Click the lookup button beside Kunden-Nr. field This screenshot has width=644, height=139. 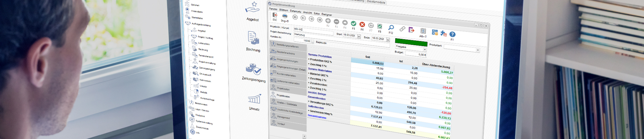[x=313, y=42]
